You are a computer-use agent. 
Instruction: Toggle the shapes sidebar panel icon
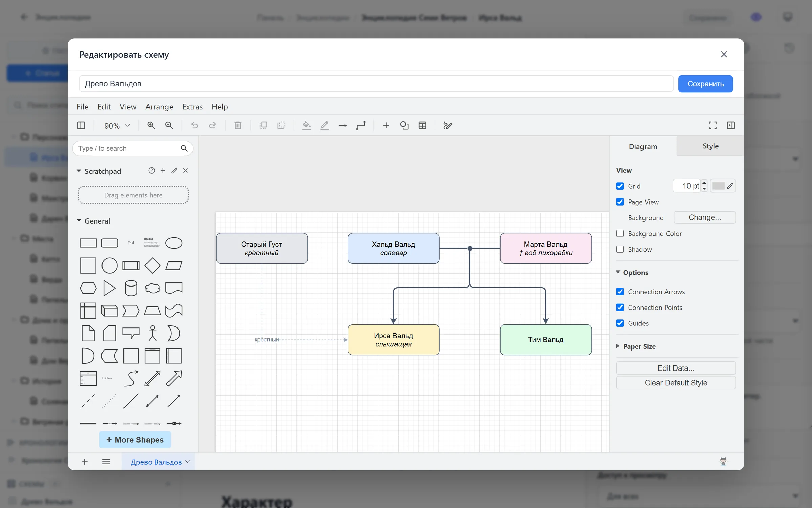coord(81,125)
